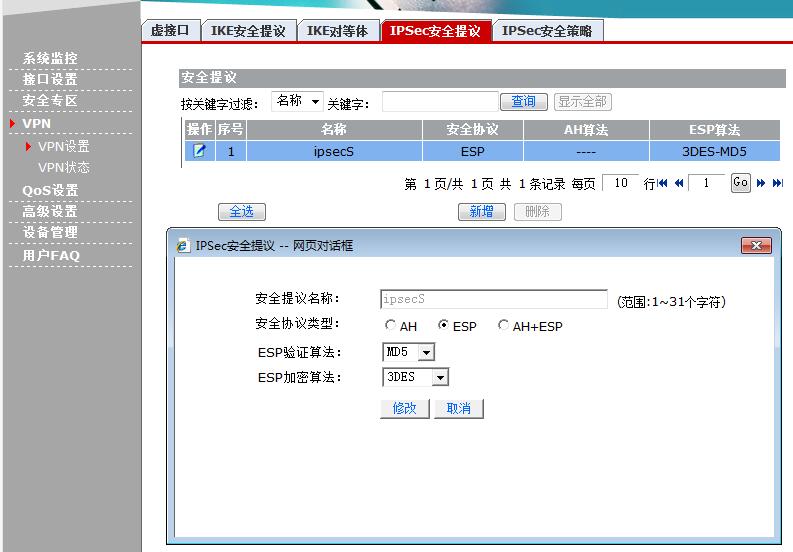Focus the 关键字 search input field

(440, 102)
